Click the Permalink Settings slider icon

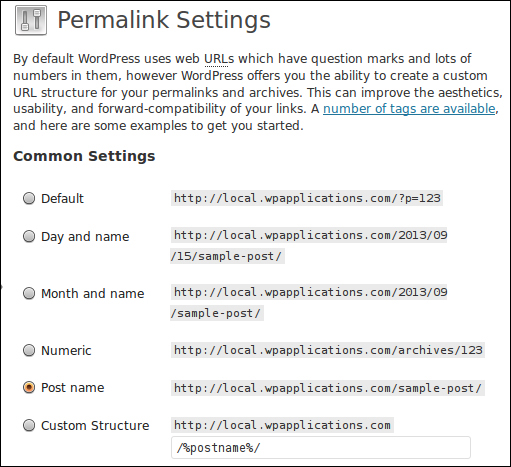31,20
